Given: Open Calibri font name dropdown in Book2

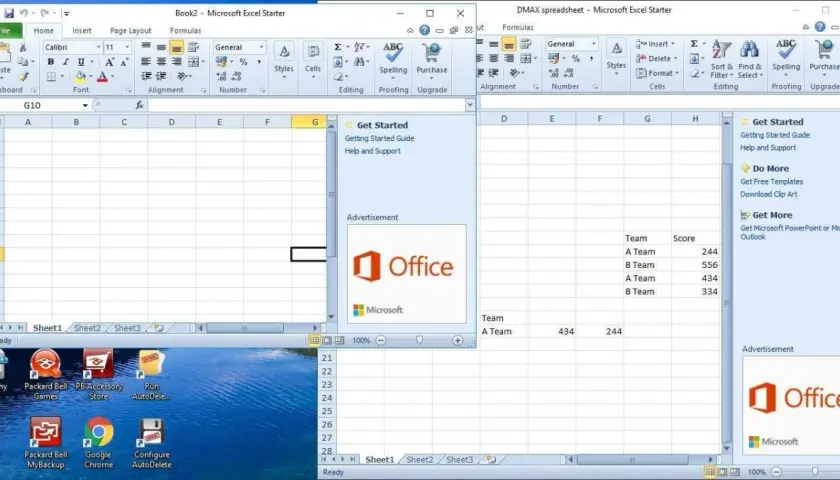Looking at the screenshot, I should (98, 47).
